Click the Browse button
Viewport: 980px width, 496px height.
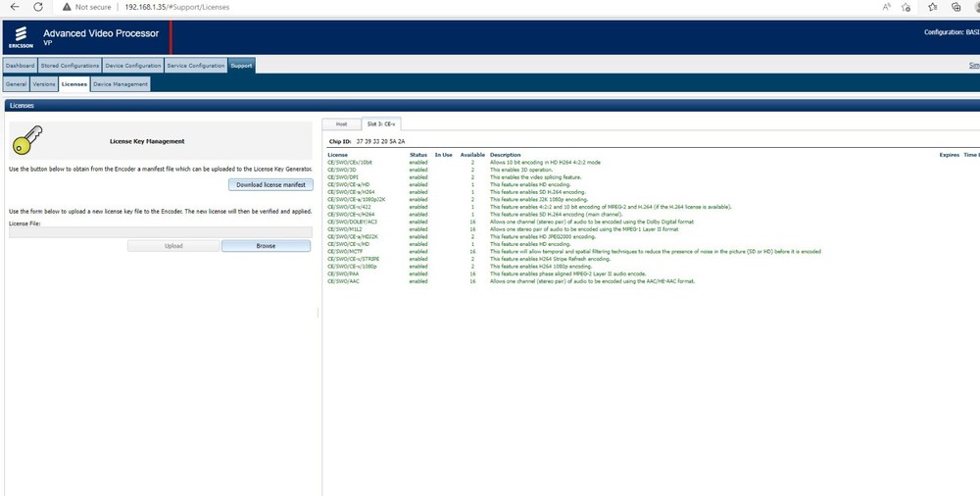pyautogui.click(x=266, y=246)
